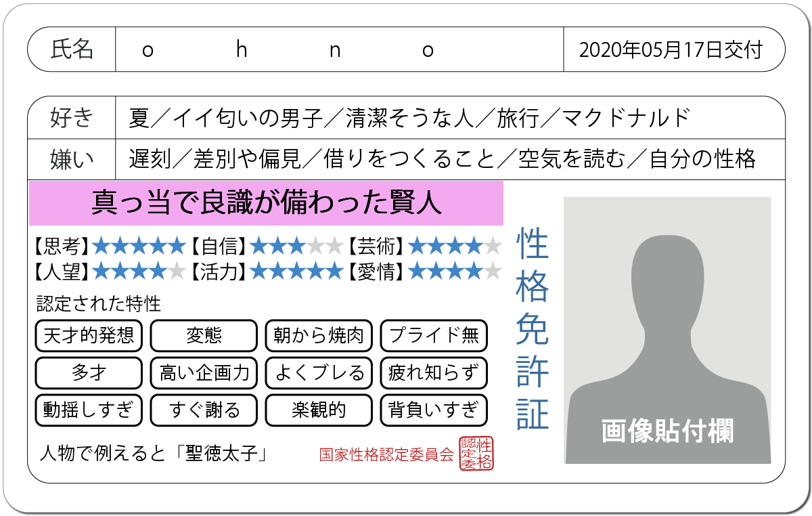Click the 朝から焼肉 trait badge
Screen dimensions: 812x516
pos(319,336)
